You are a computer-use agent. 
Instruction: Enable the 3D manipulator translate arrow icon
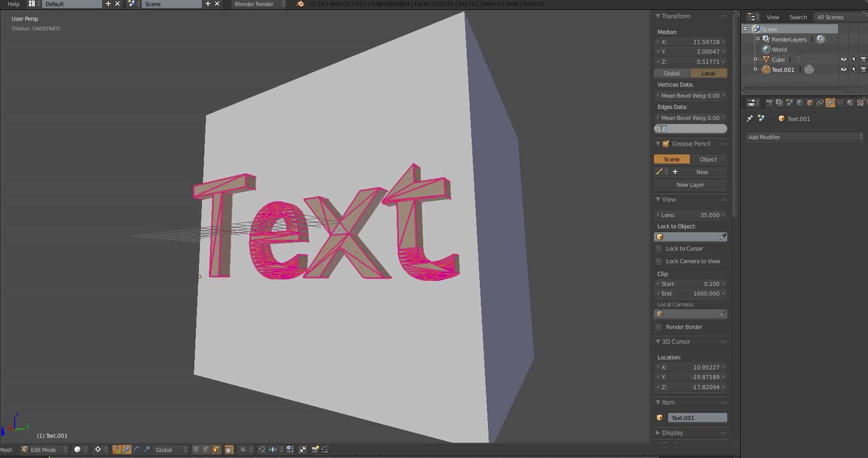coord(126,449)
